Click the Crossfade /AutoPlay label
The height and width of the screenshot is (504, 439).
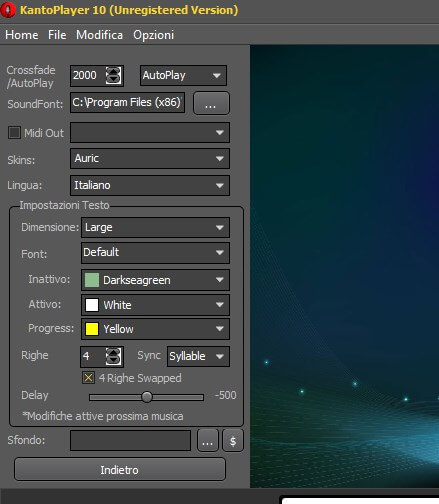31,76
